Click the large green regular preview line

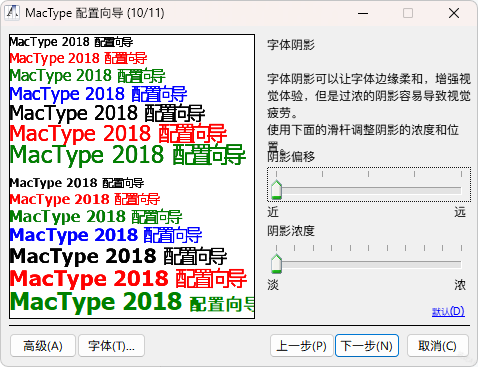click(128, 155)
